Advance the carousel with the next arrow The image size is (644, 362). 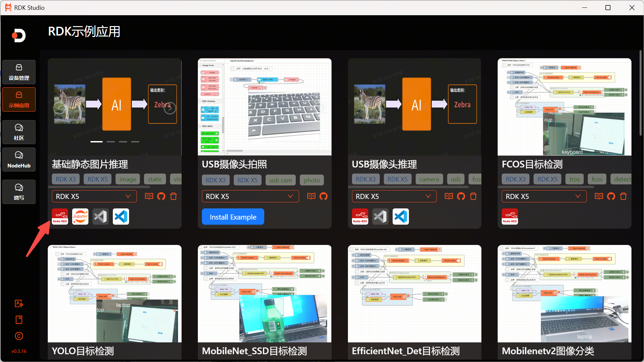click(x=170, y=108)
